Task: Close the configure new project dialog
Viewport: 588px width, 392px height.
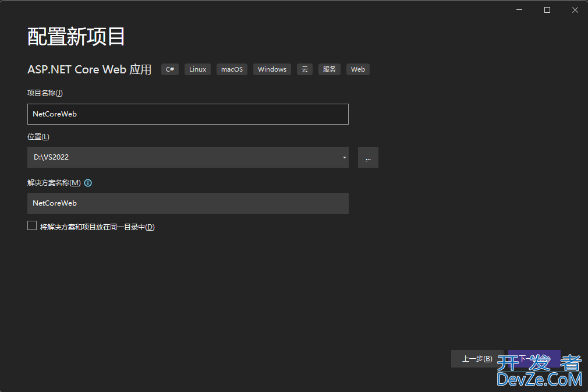Action: [575, 10]
